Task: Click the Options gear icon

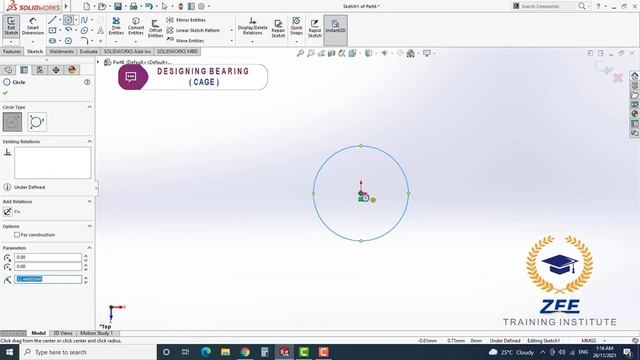Action: coord(201,6)
